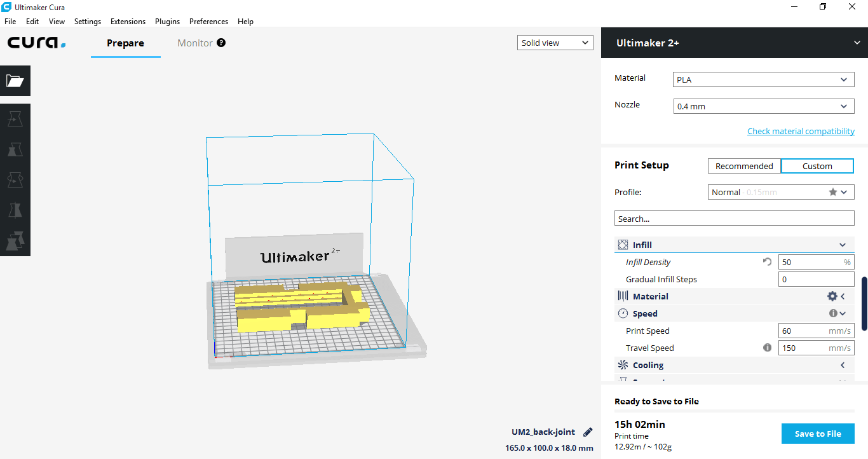Click the Speed category gauge icon
Screen dimensions: 868x459
point(623,313)
